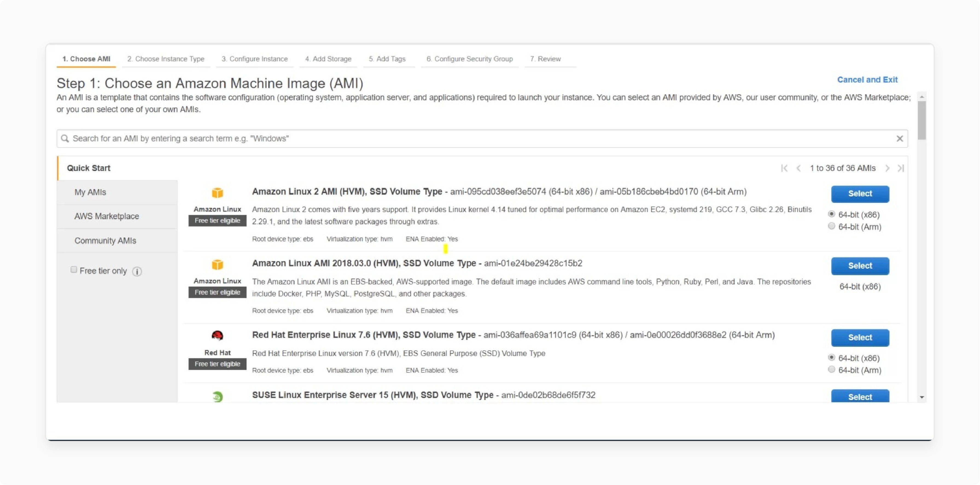Open the Free tier only info icon
The image size is (980, 485).
click(137, 271)
